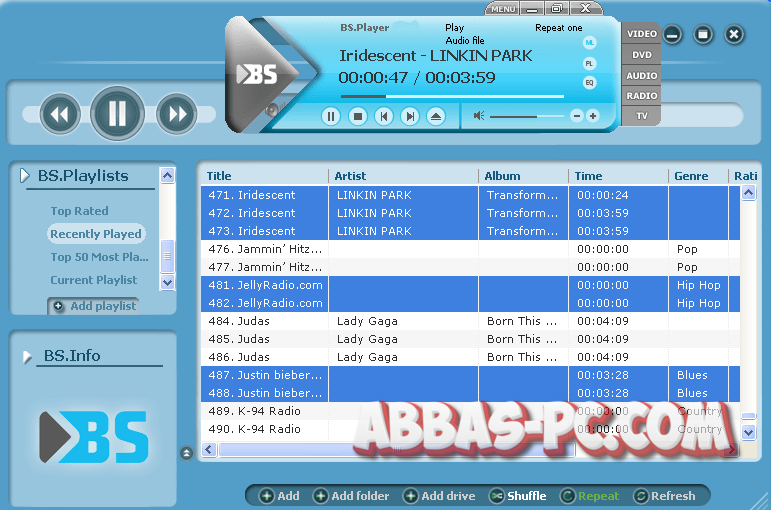Click the eject/open file icon
This screenshot has height=510, width=771.
(436, 116)
